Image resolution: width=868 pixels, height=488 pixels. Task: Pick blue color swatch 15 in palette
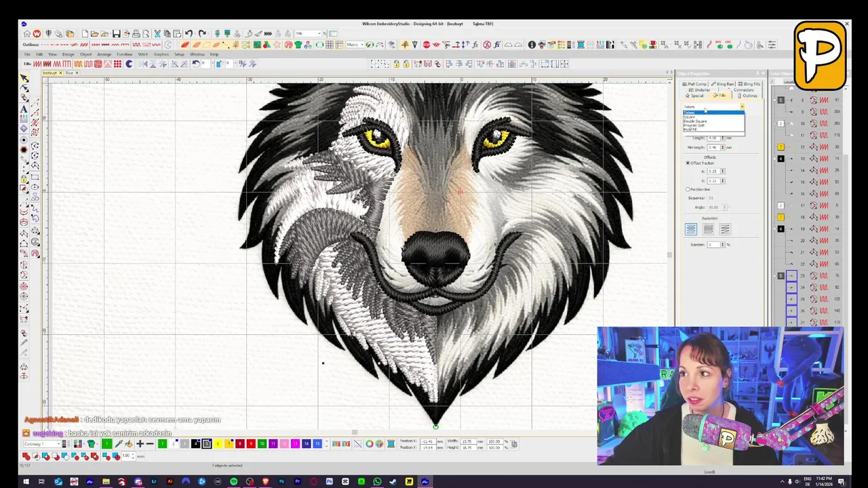point(317,444)
